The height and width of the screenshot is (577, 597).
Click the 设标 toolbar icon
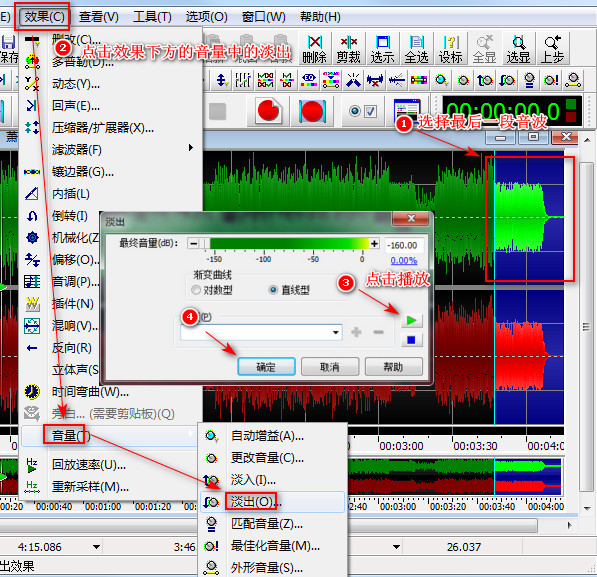(x=450, y=49)
